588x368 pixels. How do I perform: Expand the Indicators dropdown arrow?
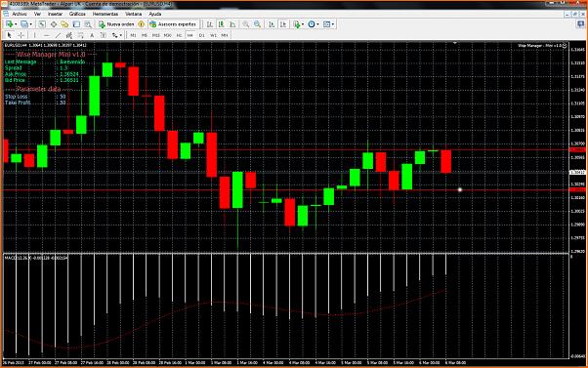pos(303,24)
